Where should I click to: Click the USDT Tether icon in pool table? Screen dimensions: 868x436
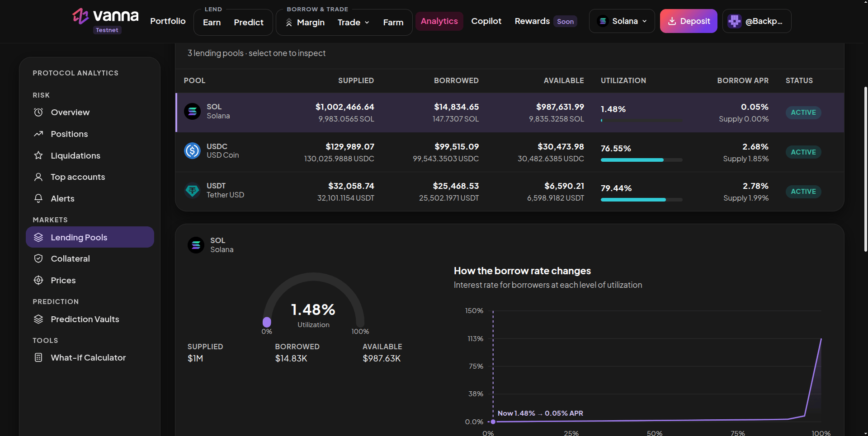pyautogui.click(x=192, y=190)
